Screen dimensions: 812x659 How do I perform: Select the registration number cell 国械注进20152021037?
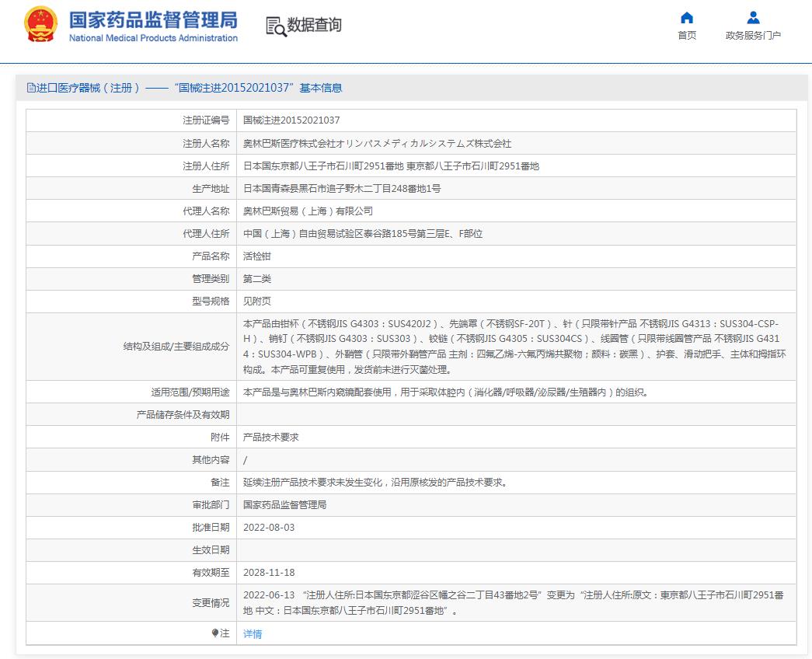[294, 120]
